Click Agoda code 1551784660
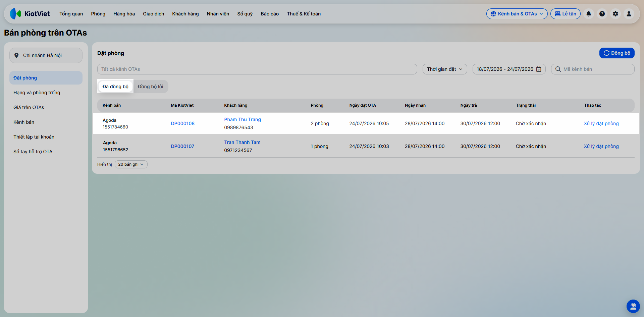The image size is (644, 317). pos(115,127)
